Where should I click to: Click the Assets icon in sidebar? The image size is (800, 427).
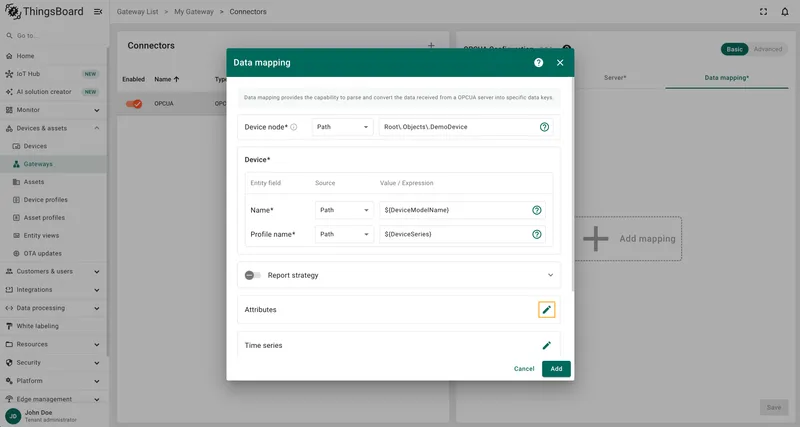16,182
